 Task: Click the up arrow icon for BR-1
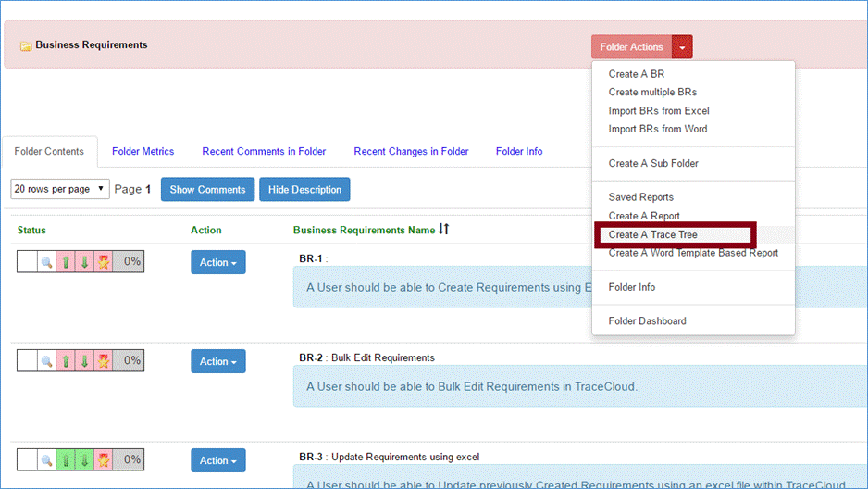[x=66, y=262]
